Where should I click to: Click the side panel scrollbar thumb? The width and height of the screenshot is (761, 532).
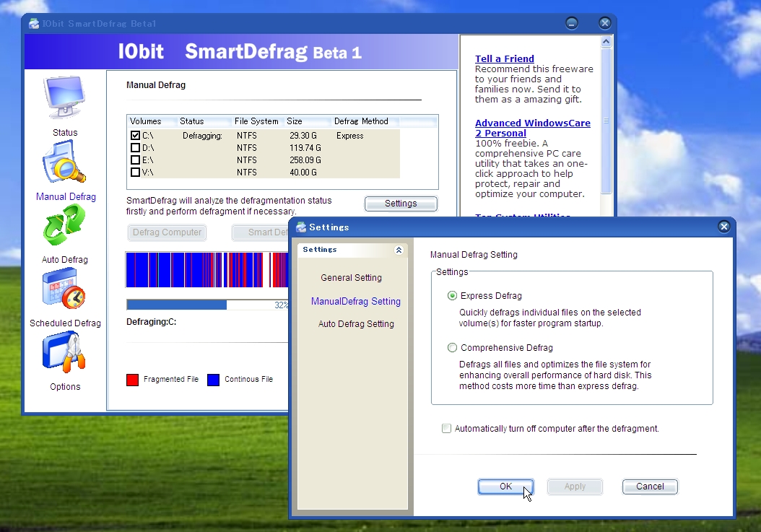606,121
